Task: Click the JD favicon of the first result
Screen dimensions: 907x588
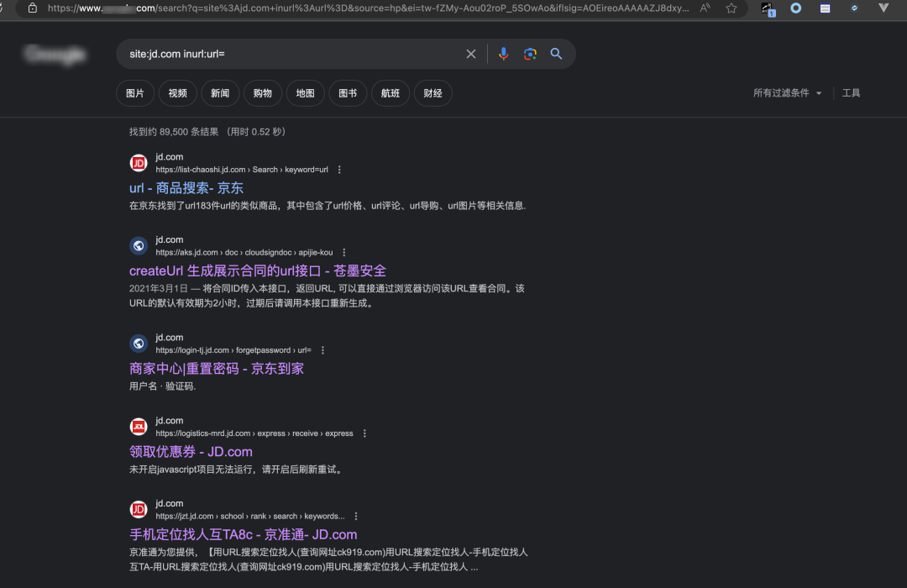Action: 139,163
